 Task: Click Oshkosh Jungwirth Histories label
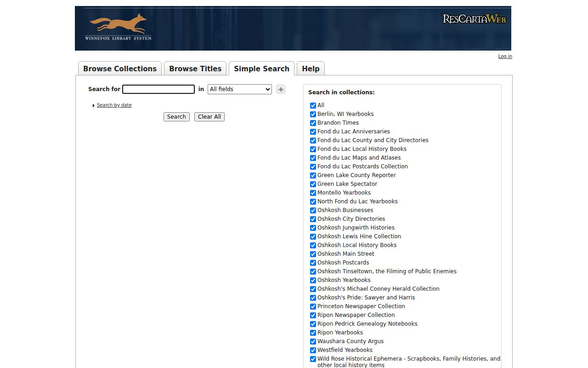pyautogui.click(x=356, y=228)
